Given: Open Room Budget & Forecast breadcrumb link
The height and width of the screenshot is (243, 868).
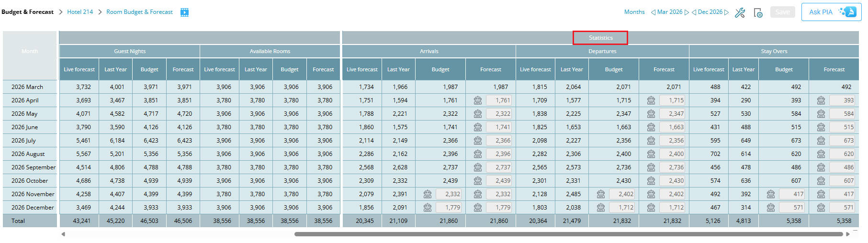Looking at the screenshot, I should [x=139, y=12].
